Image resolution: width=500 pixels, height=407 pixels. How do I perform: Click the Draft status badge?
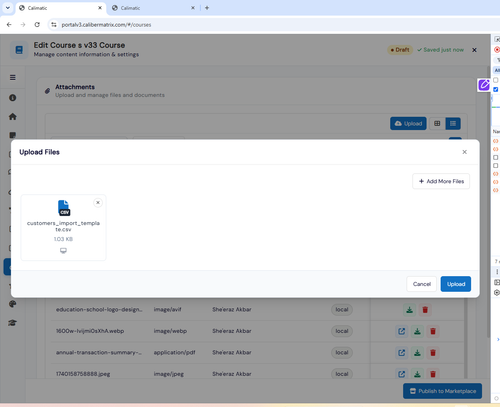(400, 50)
